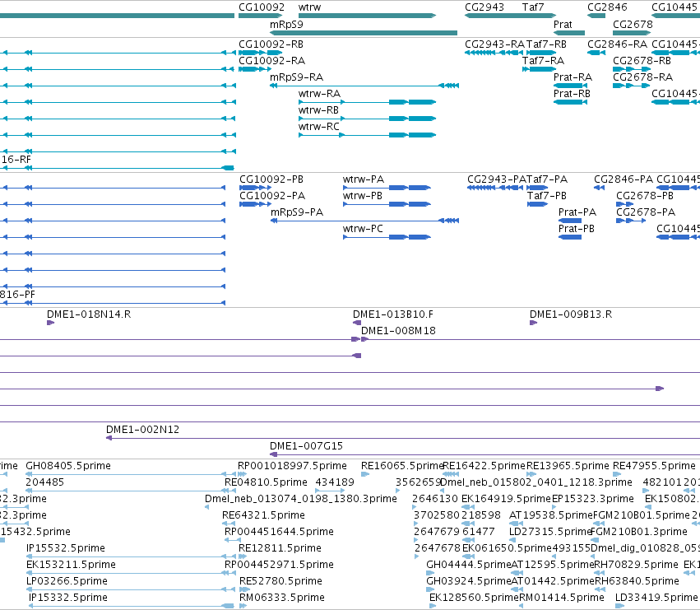The height and width of the screenshot is (610, 700).
Task: Select the EK153211.5prime EST label
Action: (x=71, y=565)
